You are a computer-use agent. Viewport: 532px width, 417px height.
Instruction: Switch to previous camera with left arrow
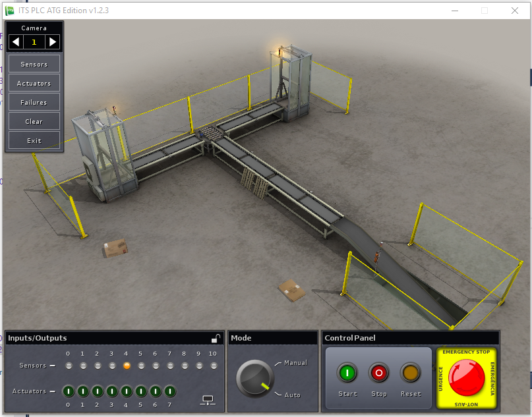coord(16,42)
